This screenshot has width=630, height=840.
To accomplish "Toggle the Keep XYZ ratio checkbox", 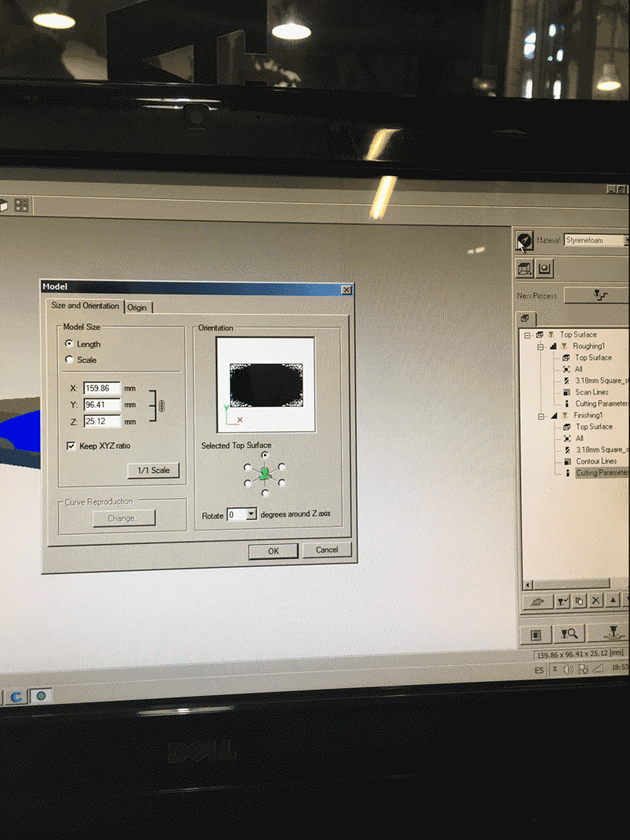I will [x=71, y=446].
